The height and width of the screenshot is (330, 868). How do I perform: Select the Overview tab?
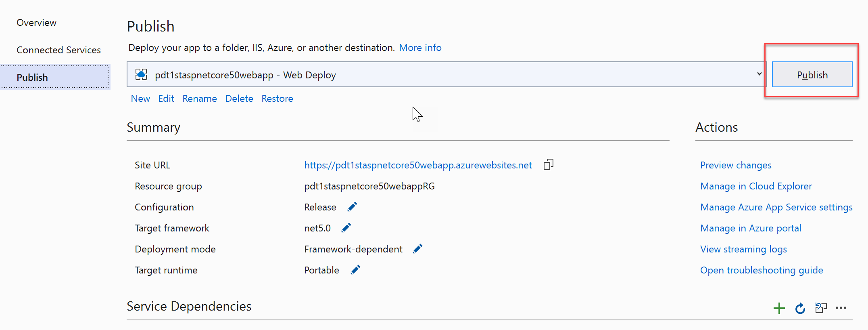click(x=36, y=23)
